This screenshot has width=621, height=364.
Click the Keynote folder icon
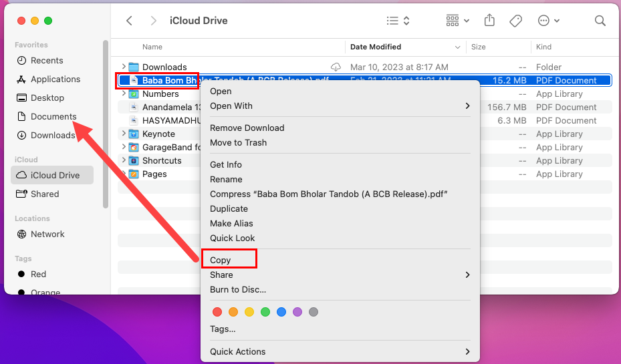134,134
